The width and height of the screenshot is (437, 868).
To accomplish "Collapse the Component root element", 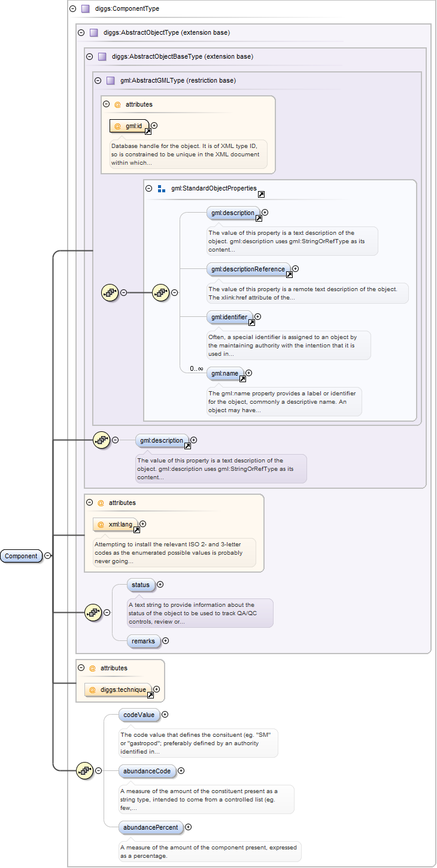I will [x=48, y=556].
